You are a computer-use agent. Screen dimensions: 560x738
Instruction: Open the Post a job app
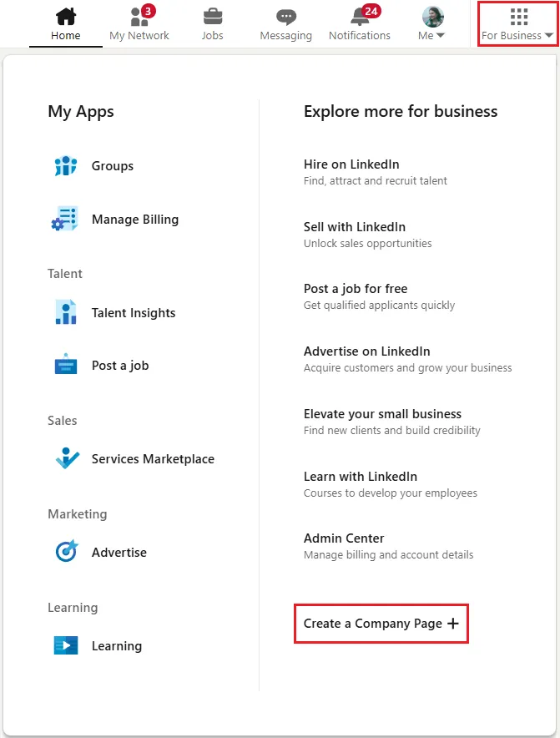[x=65, y=365]
